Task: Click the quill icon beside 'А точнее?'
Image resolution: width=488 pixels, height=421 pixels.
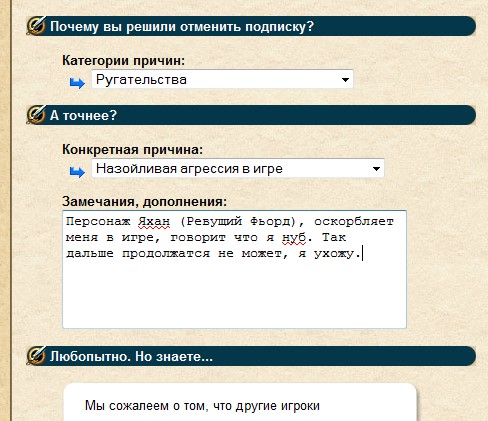Action: [36, 115]
